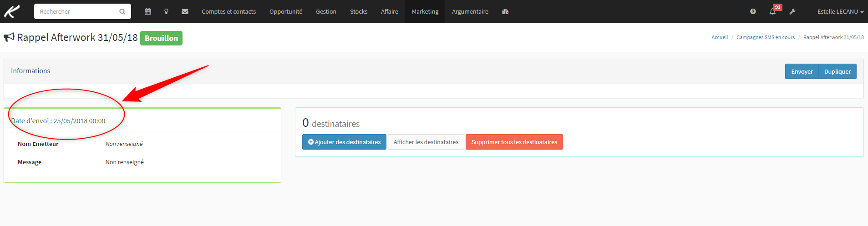
Task: Open Comptes et contacts menu
Action: [x=229, y=11]
